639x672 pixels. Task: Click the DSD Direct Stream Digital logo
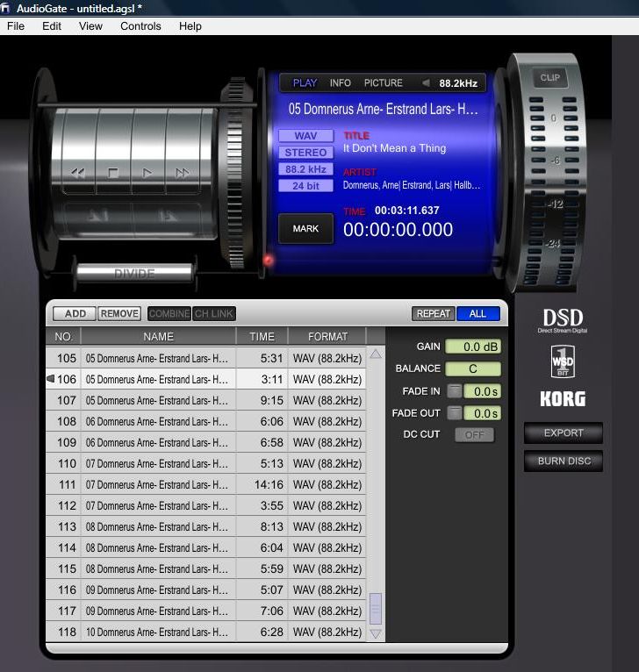[x=563, y=320]
